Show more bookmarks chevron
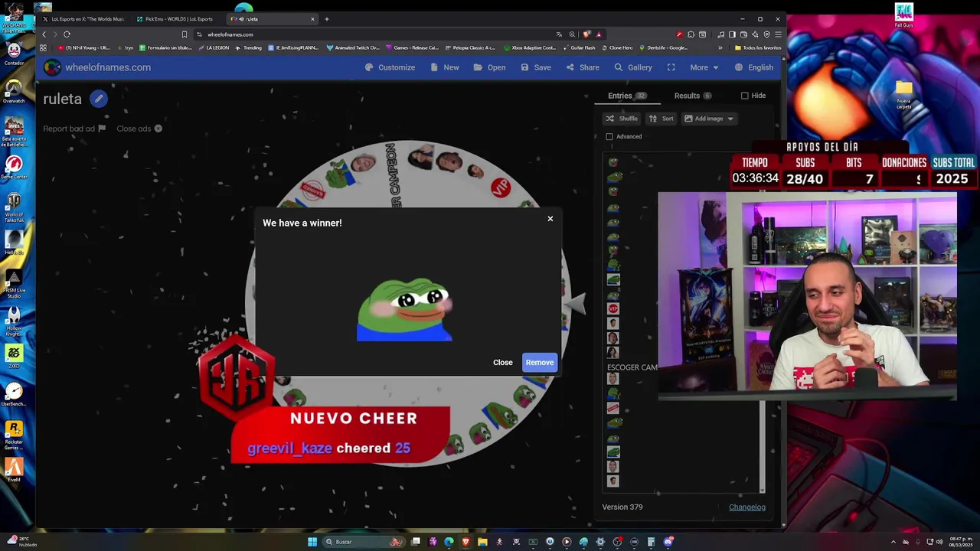 [x=720, y=47]
